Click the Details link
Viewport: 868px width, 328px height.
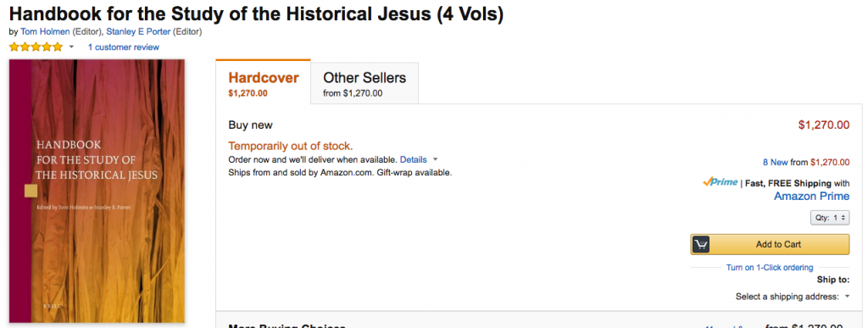pos(414,160)
